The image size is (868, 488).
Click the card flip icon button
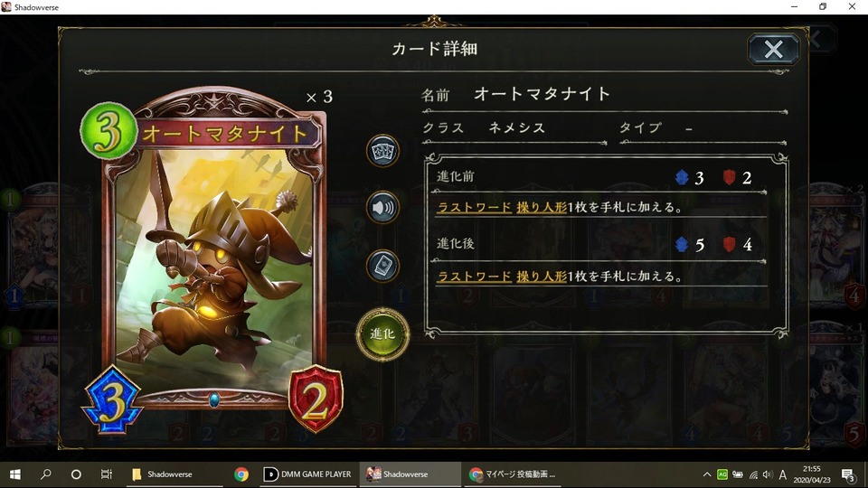(382, 266)
